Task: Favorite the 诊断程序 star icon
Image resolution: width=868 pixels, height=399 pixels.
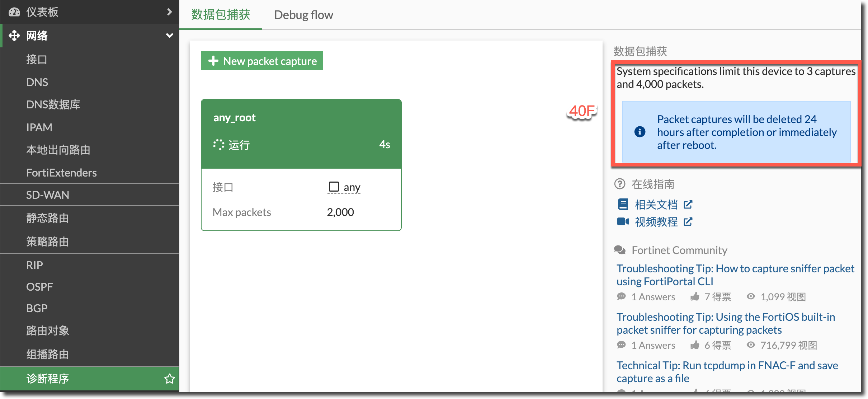Action: point(169,379)
